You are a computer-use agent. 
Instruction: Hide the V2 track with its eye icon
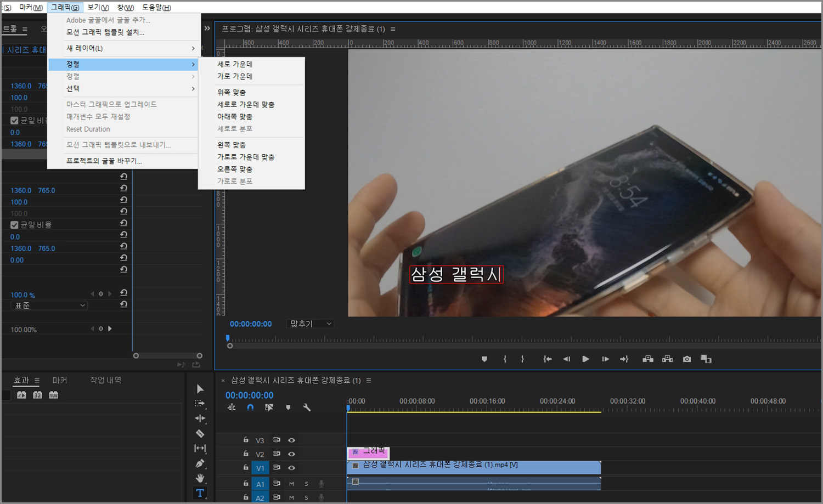point(292,454)
